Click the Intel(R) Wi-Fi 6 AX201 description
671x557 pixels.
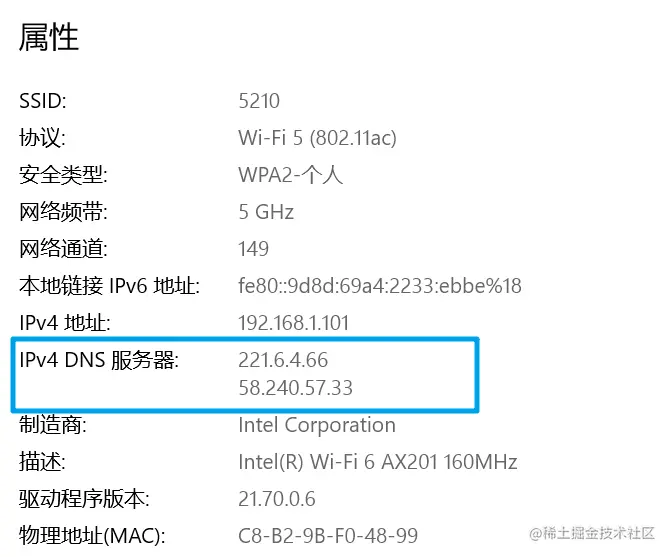pyautogui.click(x=378, y=462)
